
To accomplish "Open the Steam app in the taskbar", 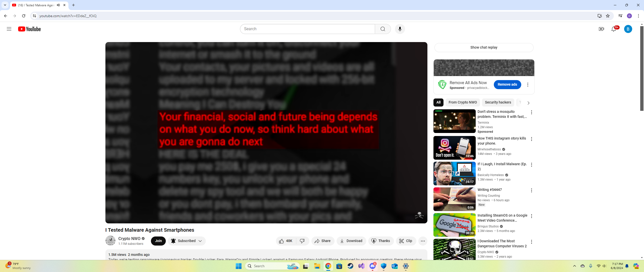I will tap(350, 266).
